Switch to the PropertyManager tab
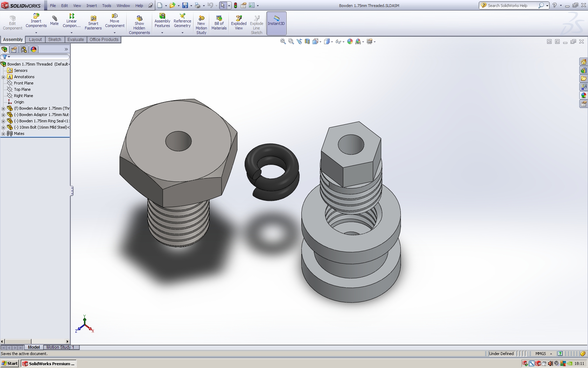The height and width of the screenshot is (368, 588). (14, 49)
